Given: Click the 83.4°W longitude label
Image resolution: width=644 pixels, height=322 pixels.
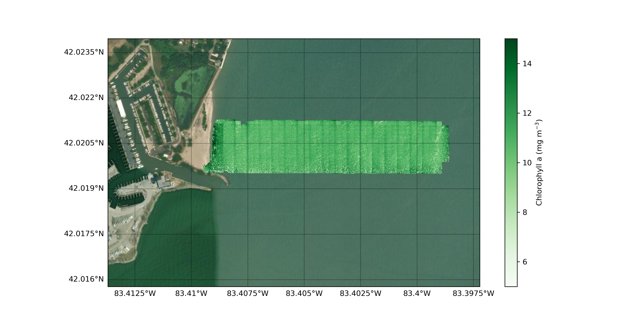Looking at the screenshot, I should [417, 294].
